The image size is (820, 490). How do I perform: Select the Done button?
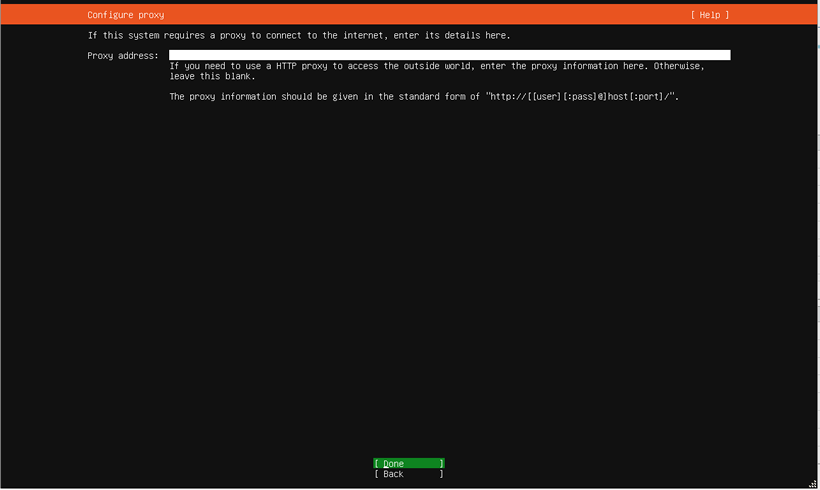point(408,463)
